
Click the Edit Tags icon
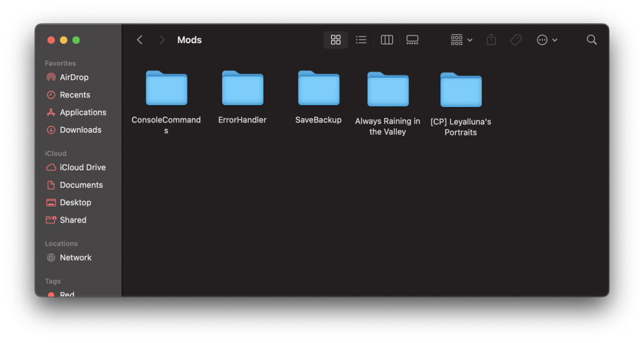[x=516, y=40]
